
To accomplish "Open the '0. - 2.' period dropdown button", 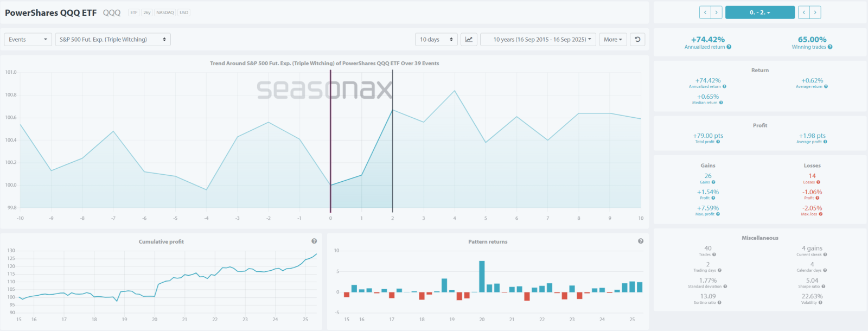I will pyautogui.click(x=759, y=12).
